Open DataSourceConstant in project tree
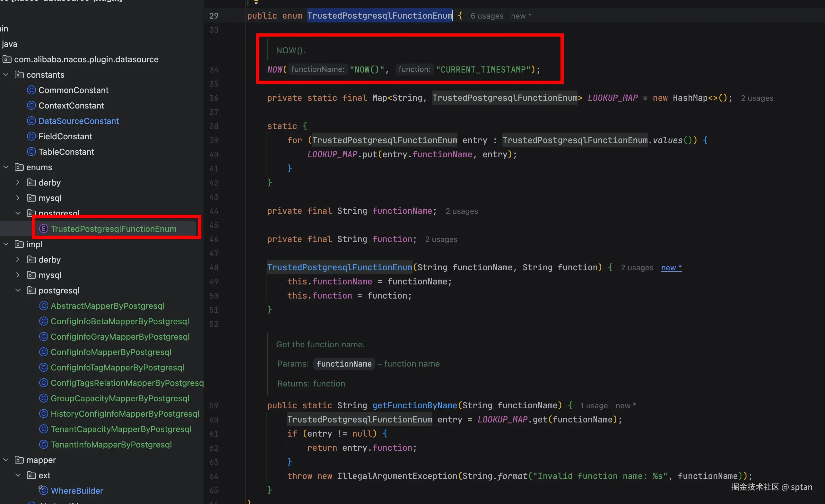This screenshot has width=825, height=504. pos(78,121)
